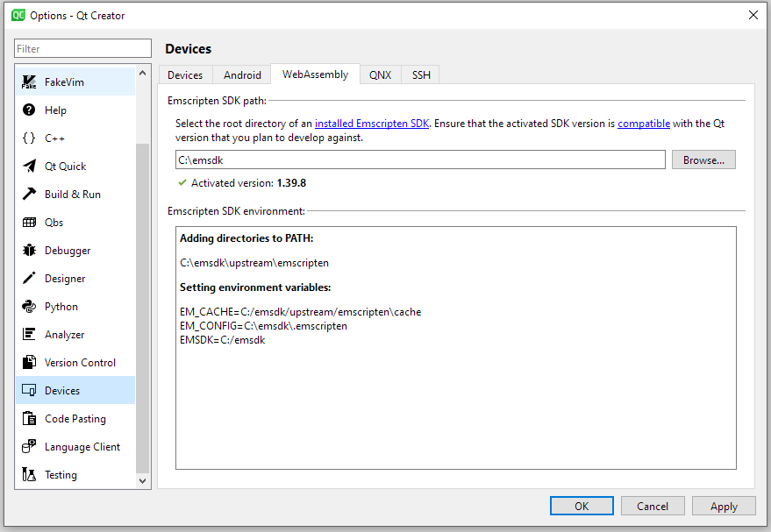Switch to the Android tab
The height and width of the screenshot is (532, 771).
[x=241, y=74]
